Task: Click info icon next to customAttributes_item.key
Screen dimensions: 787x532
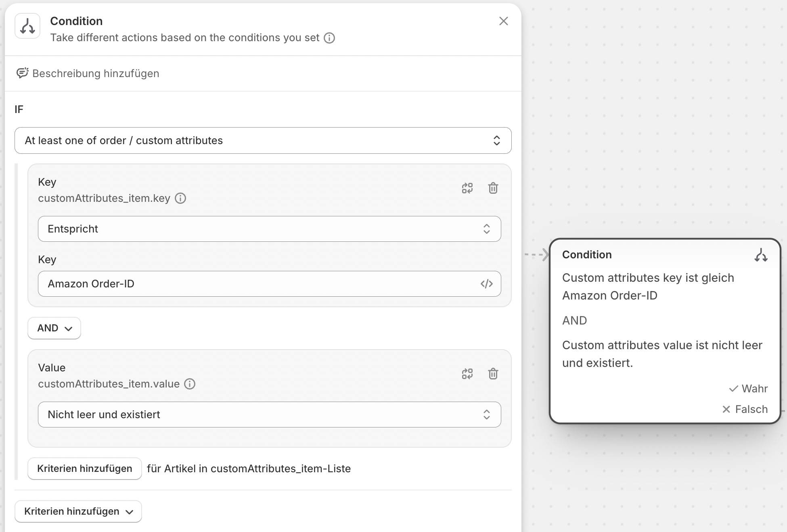Action: click(x=180, y=198)
